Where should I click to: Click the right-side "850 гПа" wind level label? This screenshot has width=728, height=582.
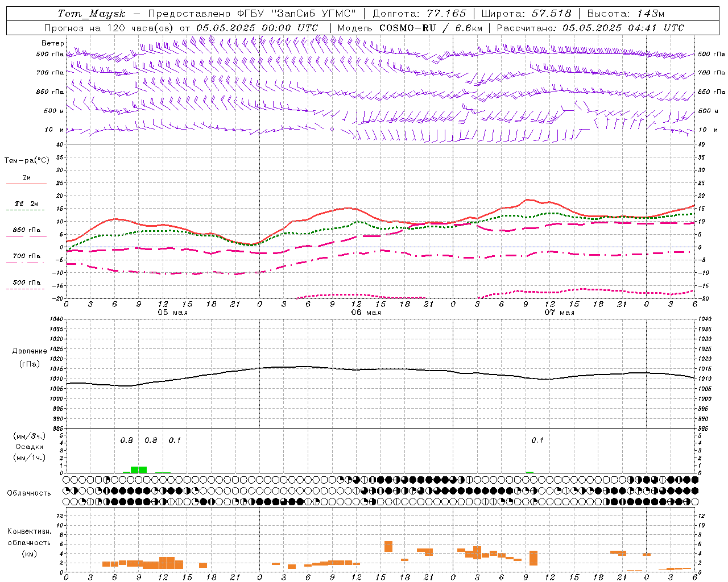click(x=712, y=92)
